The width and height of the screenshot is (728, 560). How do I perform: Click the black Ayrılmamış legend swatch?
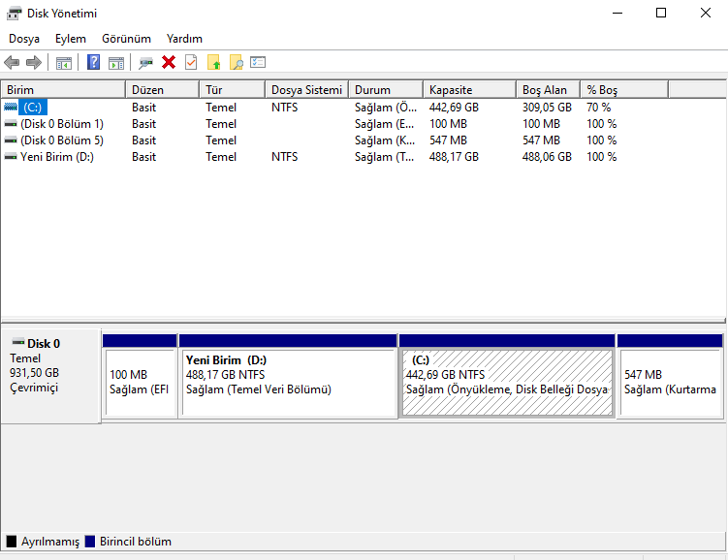point(11,542)
